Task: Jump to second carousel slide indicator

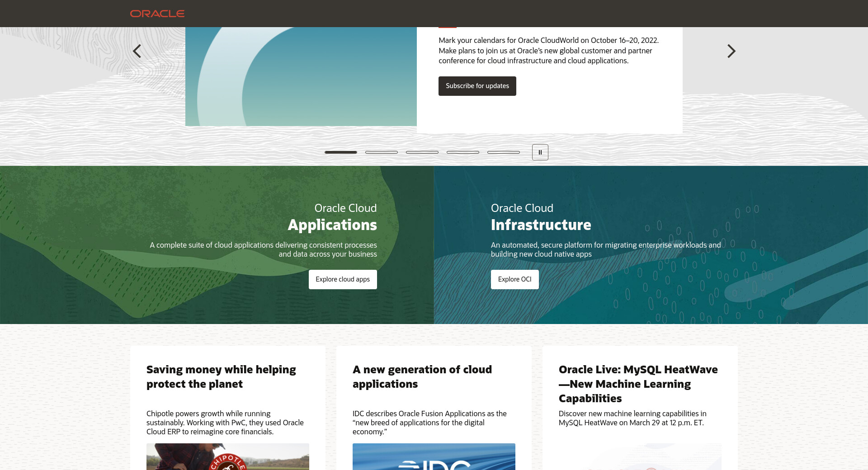Action: [x=382, y=152]
